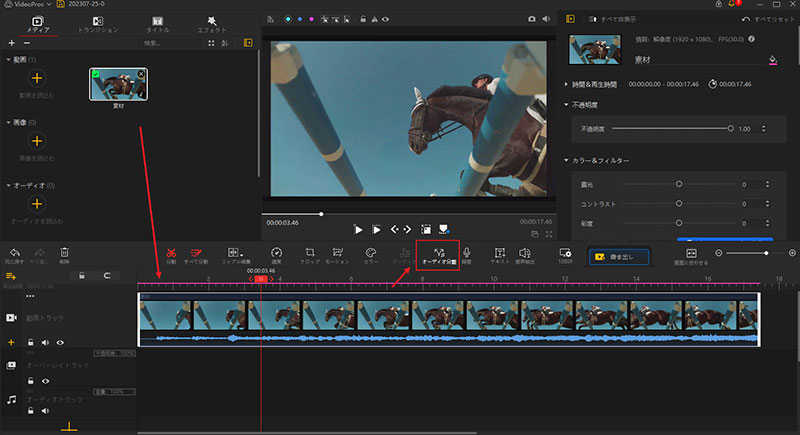Open the カラー (Color) palette tool
800x435 pixels.
371,255
